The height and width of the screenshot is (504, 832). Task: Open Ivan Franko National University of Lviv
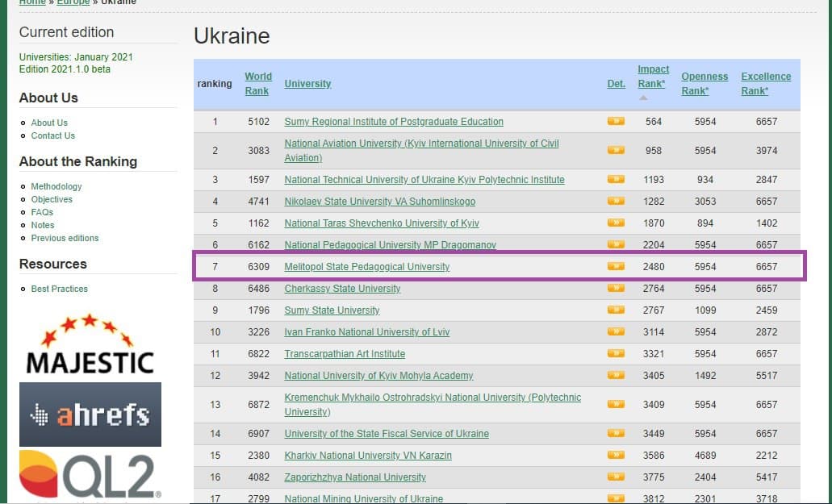click(366, 332)
